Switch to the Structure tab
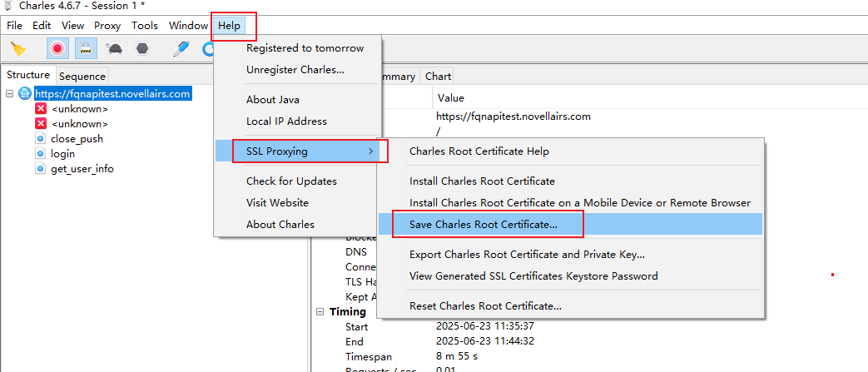This screenshot has width=868, height=372. 28,75
